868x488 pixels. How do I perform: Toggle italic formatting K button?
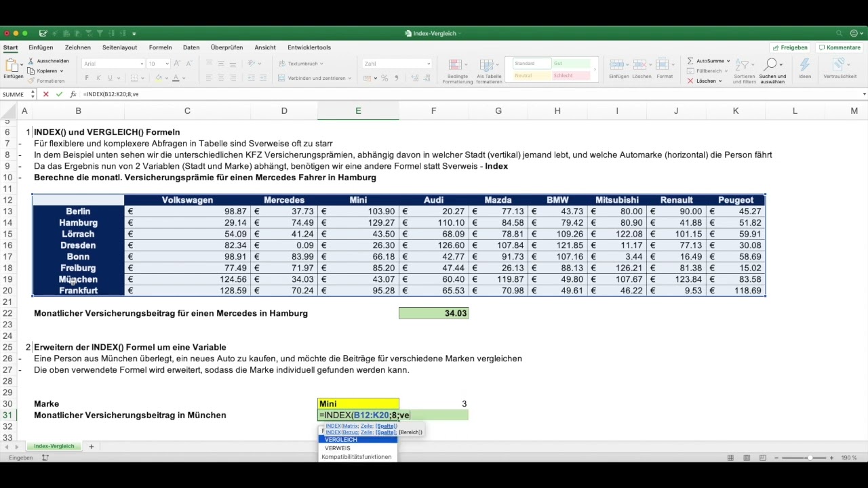coord(98,78)
